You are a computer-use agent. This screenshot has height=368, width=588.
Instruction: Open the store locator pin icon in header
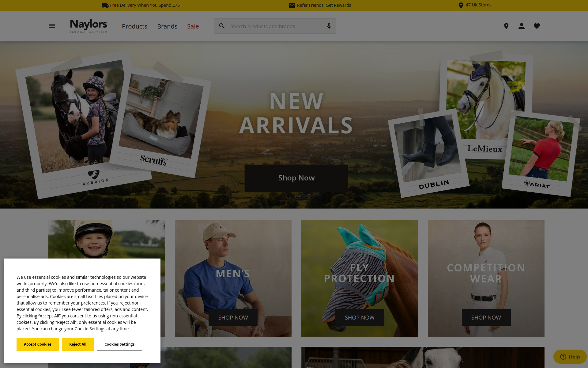click(x=506, y=26)
